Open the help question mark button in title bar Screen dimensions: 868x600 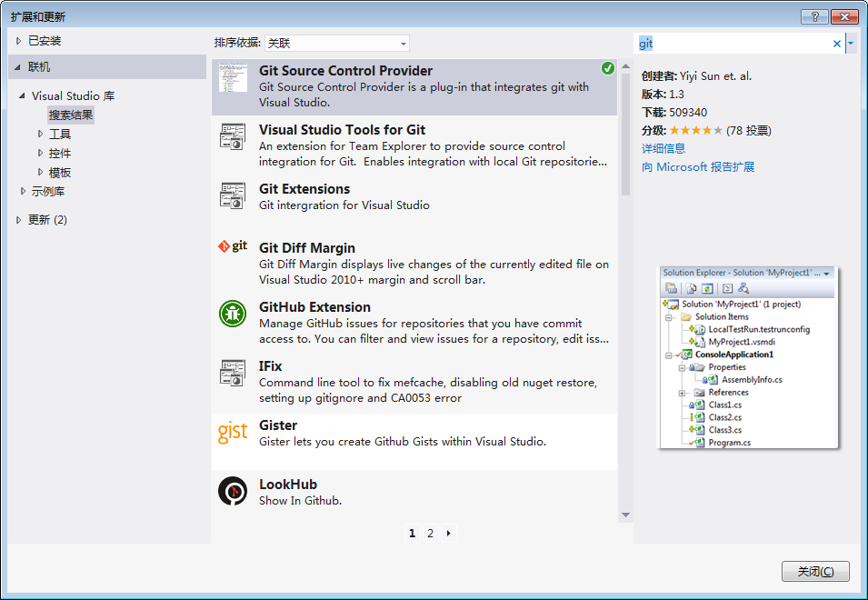[x=814, y=16]
